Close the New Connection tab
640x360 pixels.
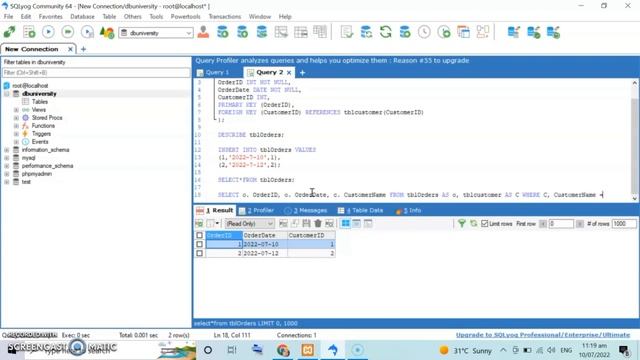pyautogui.click(x=70, y=49)
